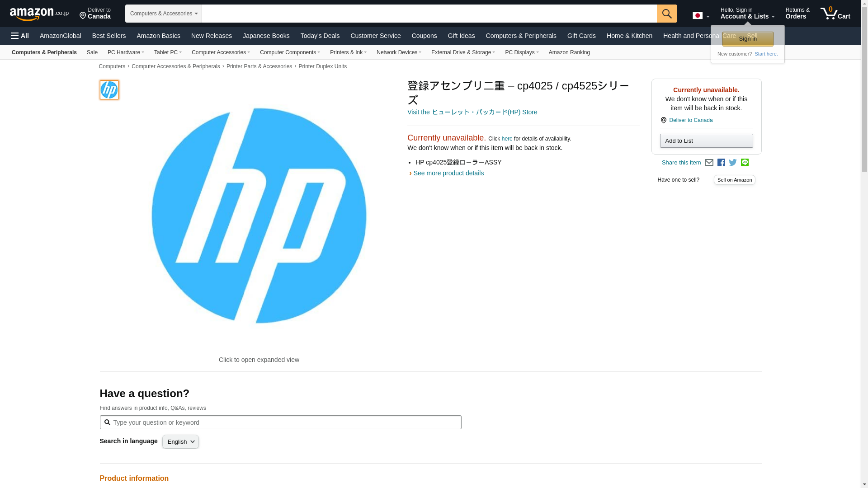The height and width of the screenshot is (488, 868).
Task: Click the yellow Sign in button
Action: [747, 39]
